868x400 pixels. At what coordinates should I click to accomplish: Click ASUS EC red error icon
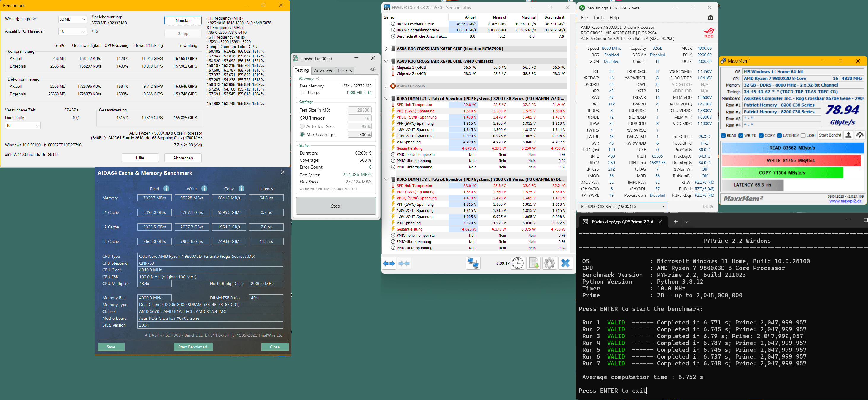pyautogui.click(x=393, y=86)
